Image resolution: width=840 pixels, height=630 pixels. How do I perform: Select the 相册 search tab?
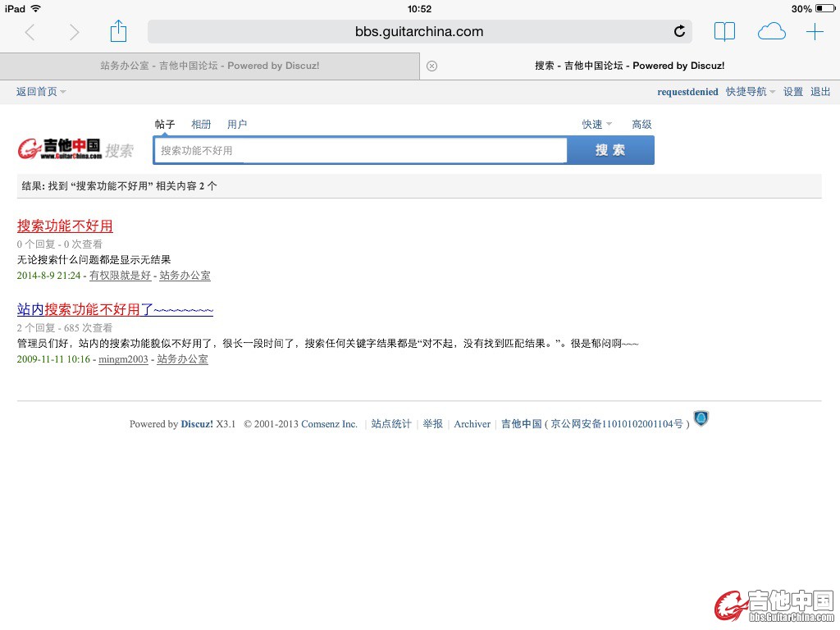tap(201, 125)
